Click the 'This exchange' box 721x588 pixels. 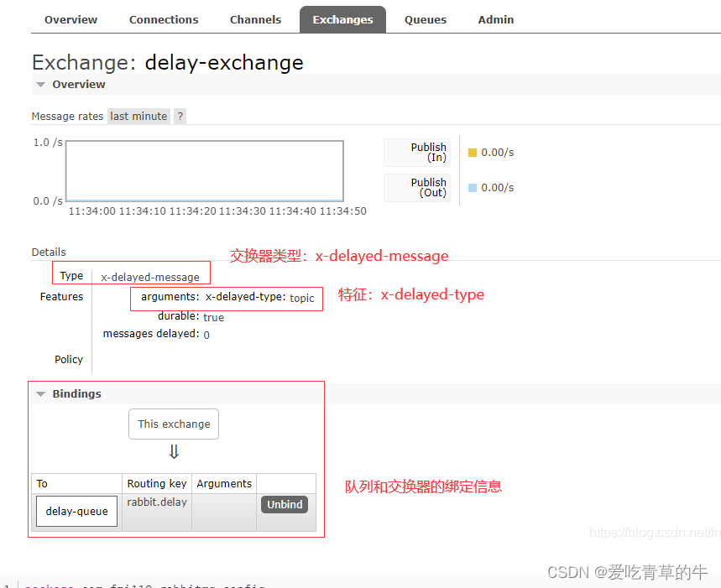point(174,424)
